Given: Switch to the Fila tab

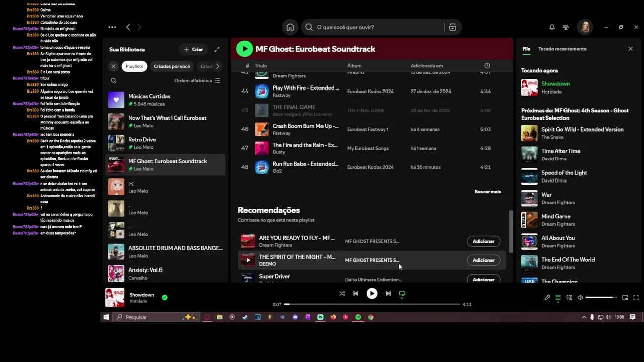Looking at the screenshot, I should (x=526, y=49).
